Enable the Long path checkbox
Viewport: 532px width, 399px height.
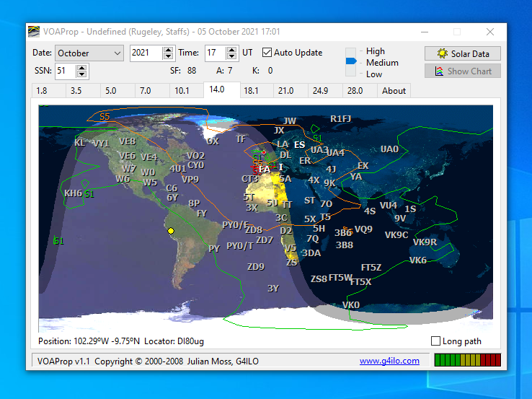[435, 341]
